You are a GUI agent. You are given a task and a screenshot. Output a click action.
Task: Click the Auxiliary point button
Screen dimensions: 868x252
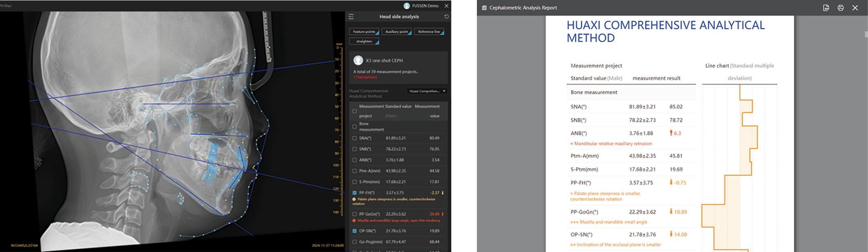[x=396, y=32]
